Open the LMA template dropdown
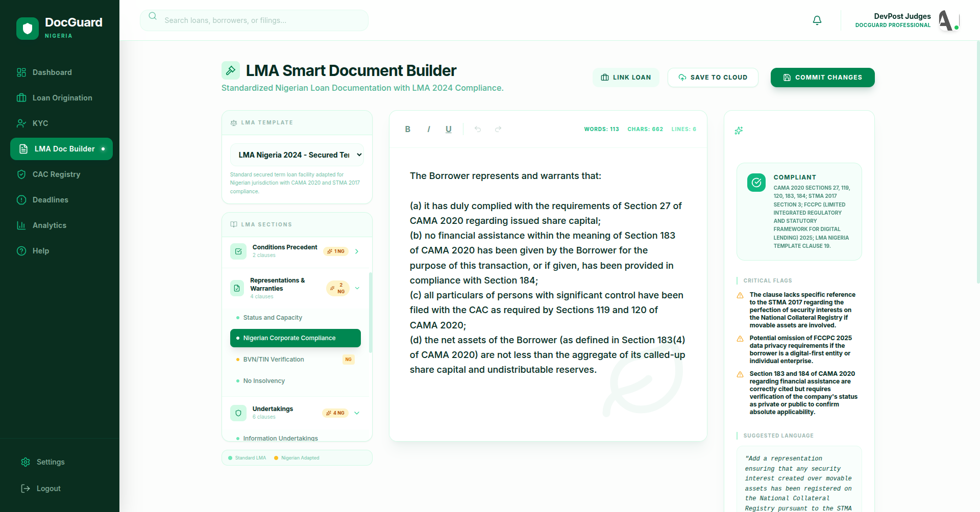Screen dimensions: 980x512 297,155
